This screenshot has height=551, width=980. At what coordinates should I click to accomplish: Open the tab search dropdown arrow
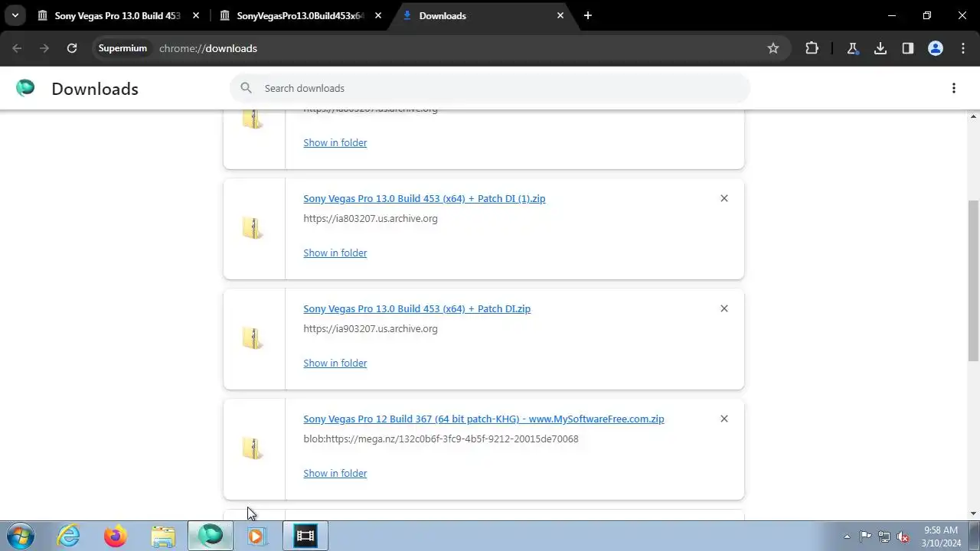pyautogui.click(x=15, y=15)
